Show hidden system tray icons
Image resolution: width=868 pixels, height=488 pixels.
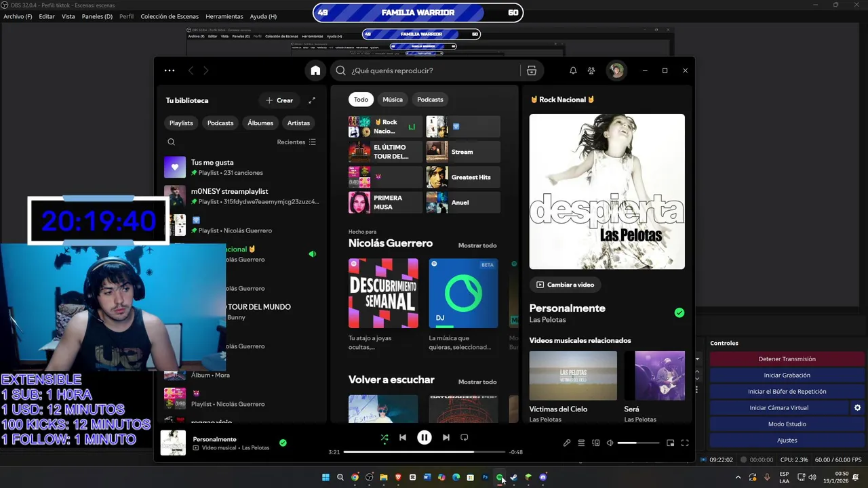[738, 477]
